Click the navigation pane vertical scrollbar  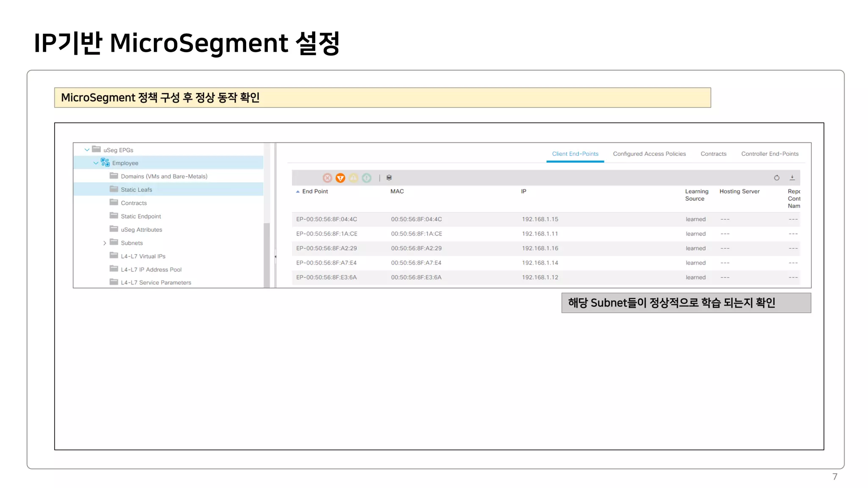point(267,254)
